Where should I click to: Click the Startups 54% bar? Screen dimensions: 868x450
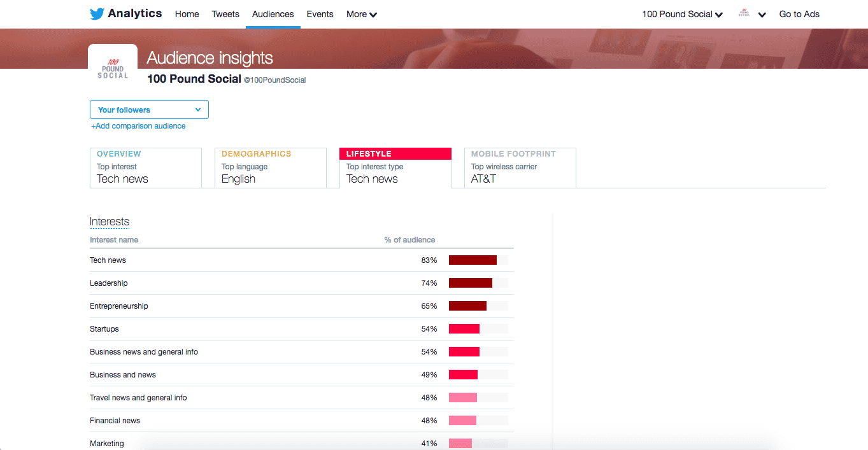(464, 329)
